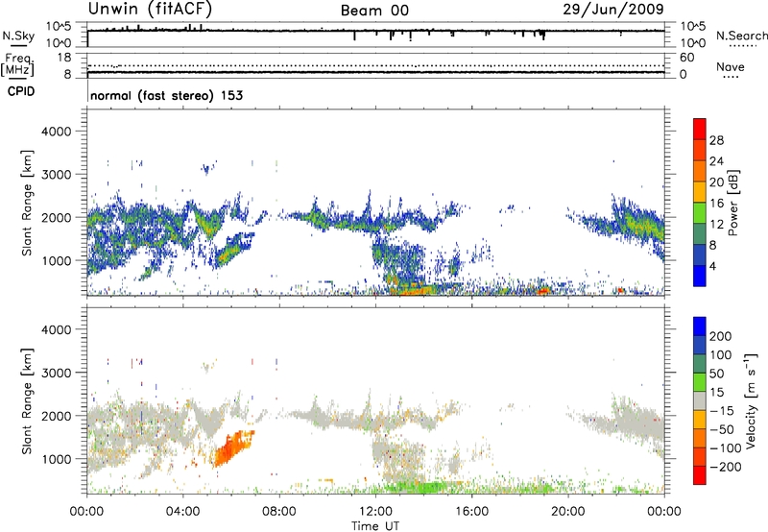Click the '24' tick on Power colorbar

(x=716, y=161)
